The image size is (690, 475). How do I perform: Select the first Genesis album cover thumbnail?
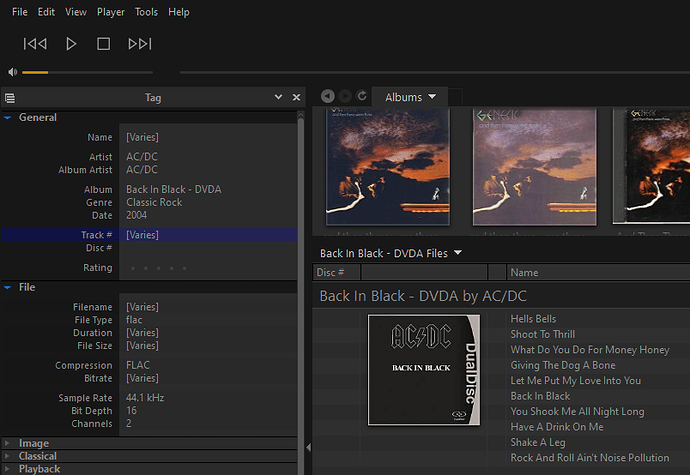pyautogui.click(x=388, y=166)
